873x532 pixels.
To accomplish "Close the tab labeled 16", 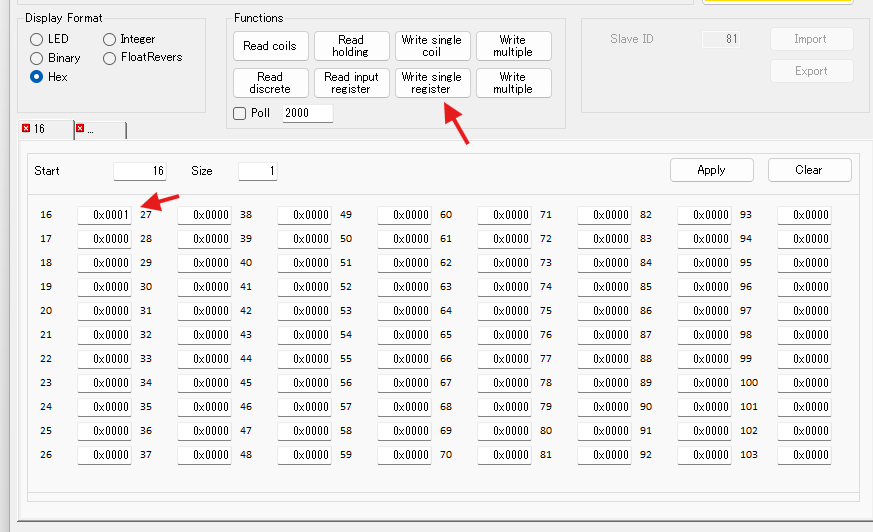I will (26, 129).
